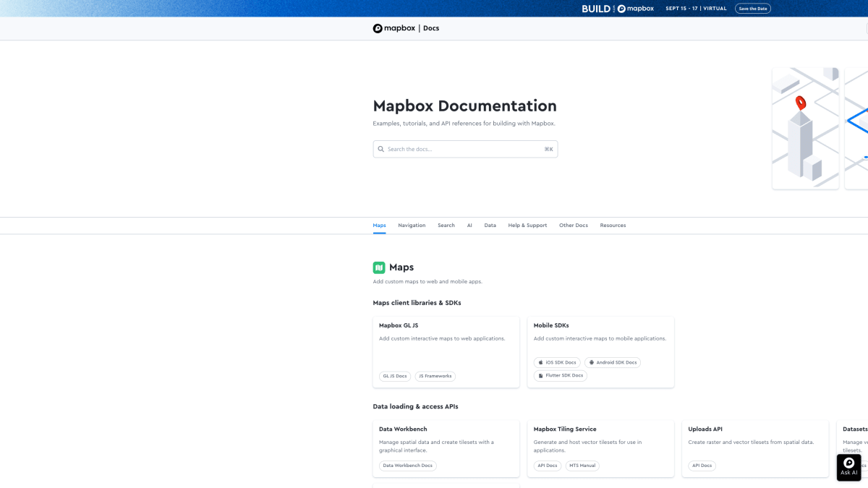The image size is (868, 488).
Task: Open the GL JS Docs link
Action: 395,376
